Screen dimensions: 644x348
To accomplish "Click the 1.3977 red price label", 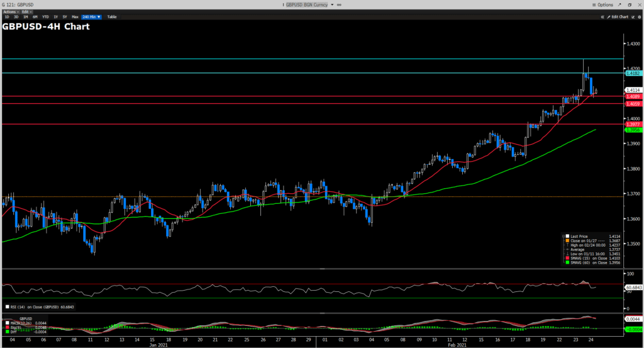I will pos(633,124).
